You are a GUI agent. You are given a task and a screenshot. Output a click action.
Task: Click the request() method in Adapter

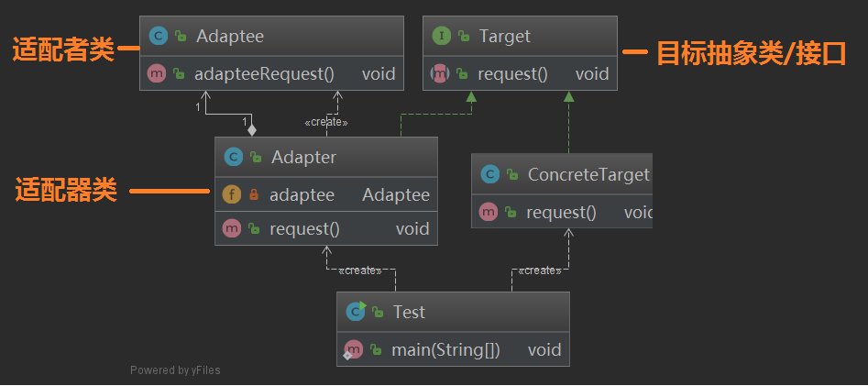[304, 229]
